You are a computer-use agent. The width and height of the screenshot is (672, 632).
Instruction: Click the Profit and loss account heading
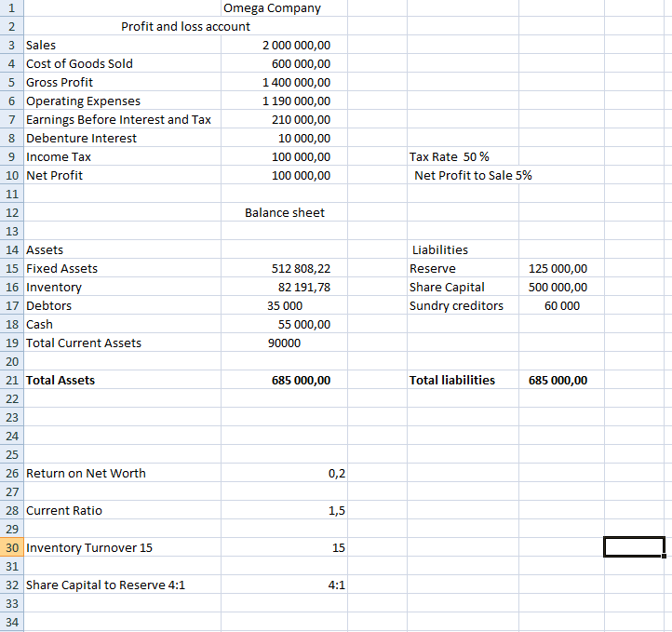click(185, 26)
